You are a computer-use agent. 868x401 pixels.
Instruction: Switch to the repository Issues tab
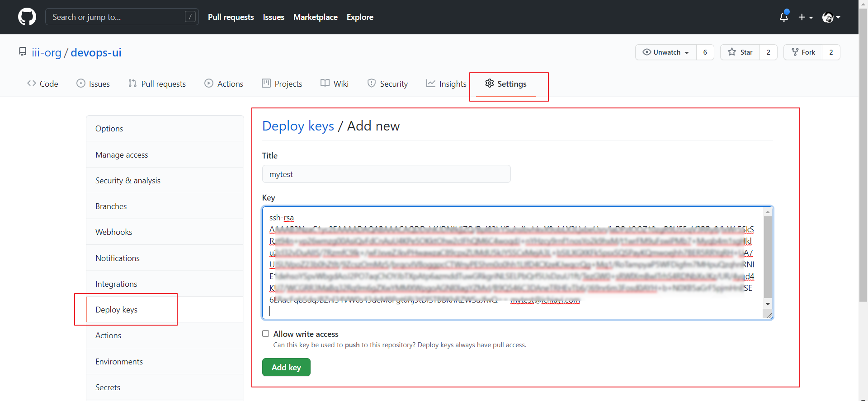click(93, 84)
